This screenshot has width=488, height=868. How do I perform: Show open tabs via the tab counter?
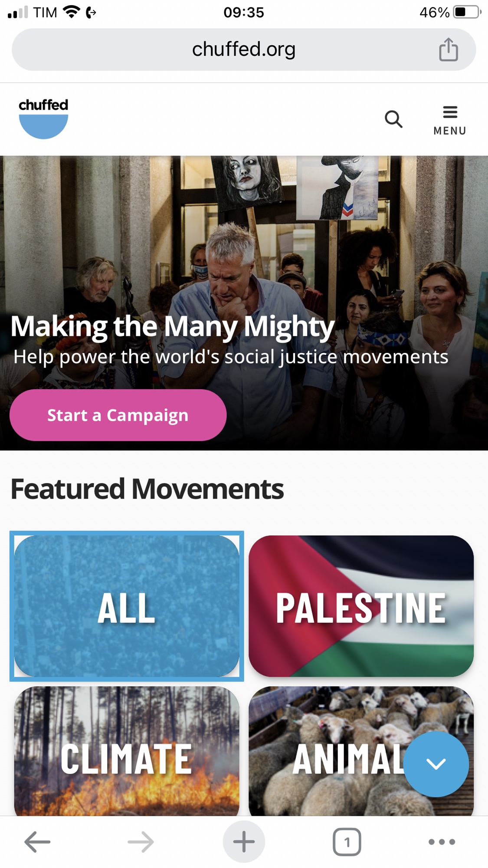[x=347, y=842]
